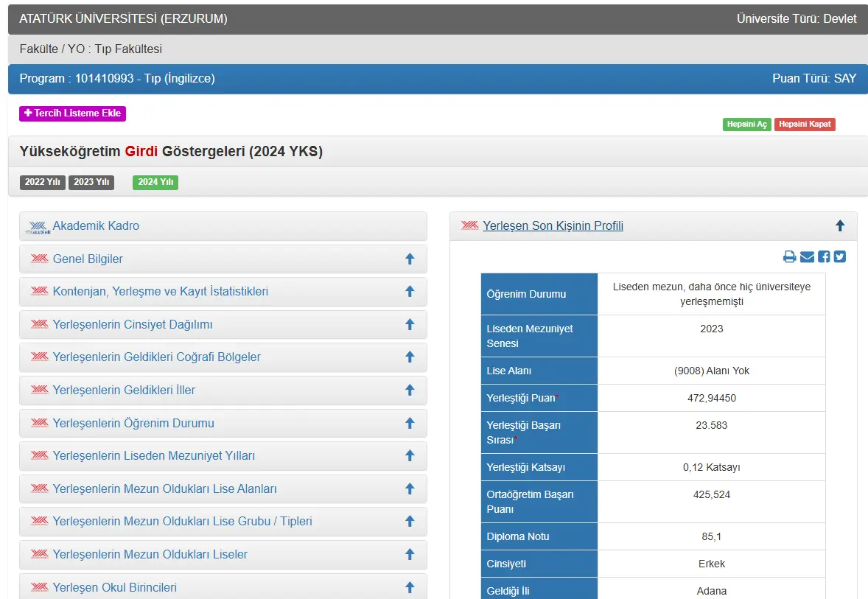Open Yerleşenlerin Mezun Oldukları Liseler link
The width and height of the screenshot is (868, 599).
(x=150, y=555)
